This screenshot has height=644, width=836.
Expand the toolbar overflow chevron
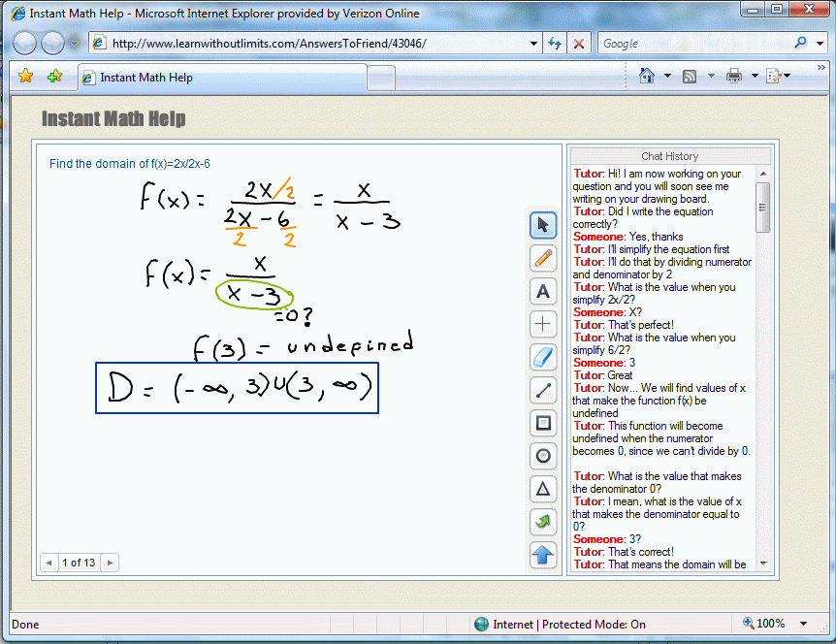tap(821, 67)
